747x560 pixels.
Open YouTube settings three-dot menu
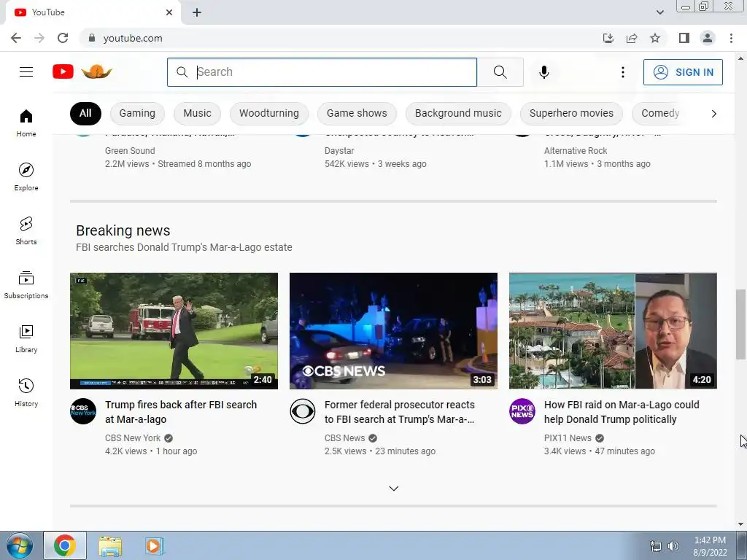pyautogui.click(x=623, y=72)
